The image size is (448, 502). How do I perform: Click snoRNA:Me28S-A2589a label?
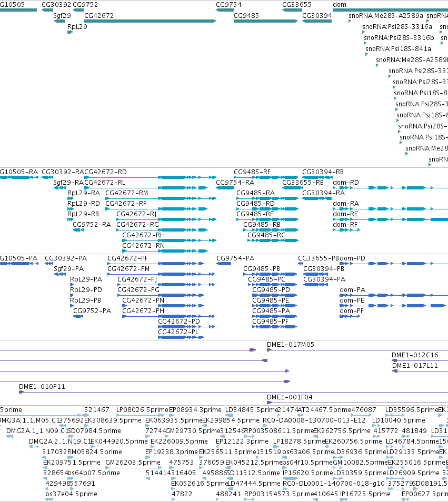coord(386,15)
